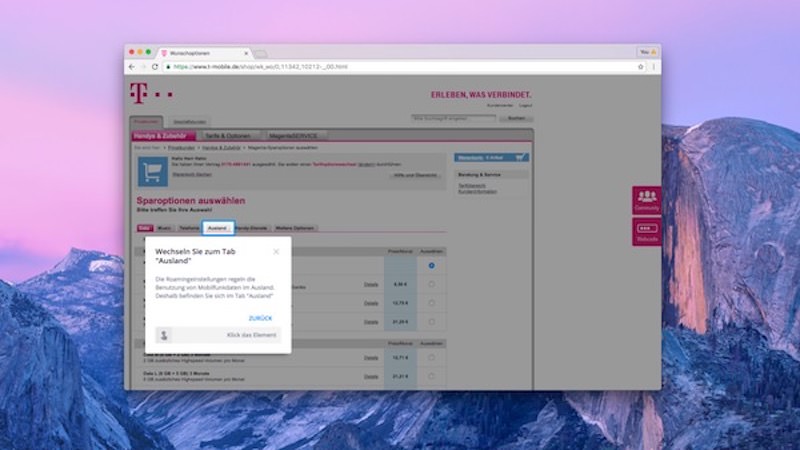Select the Weitere Optionen tab
Viewport: 800px width, 450px height.
pyautogui.click(x=294, y=228)
